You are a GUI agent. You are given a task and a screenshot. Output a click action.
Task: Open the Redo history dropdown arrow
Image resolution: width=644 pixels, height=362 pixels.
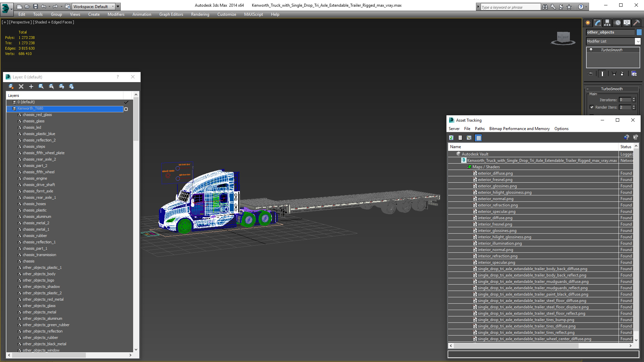pyautogui.click(x=61, y=6)
